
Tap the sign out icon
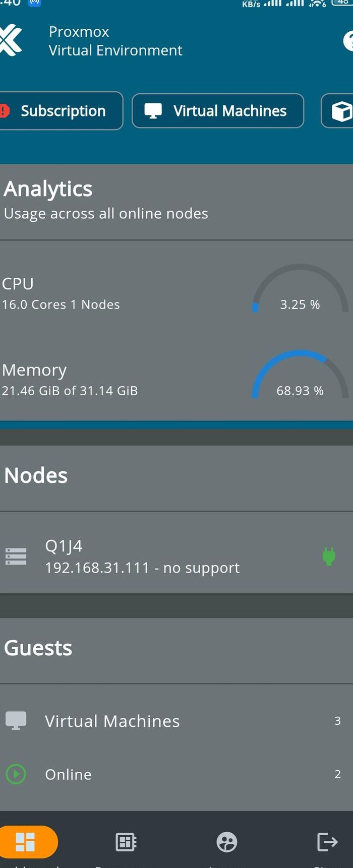coord(327,842)
